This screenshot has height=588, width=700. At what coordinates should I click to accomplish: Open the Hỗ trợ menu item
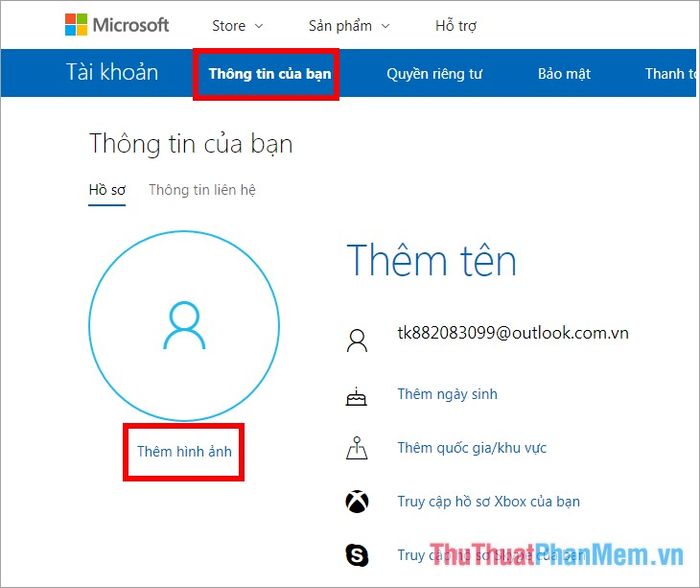(456, 26)
